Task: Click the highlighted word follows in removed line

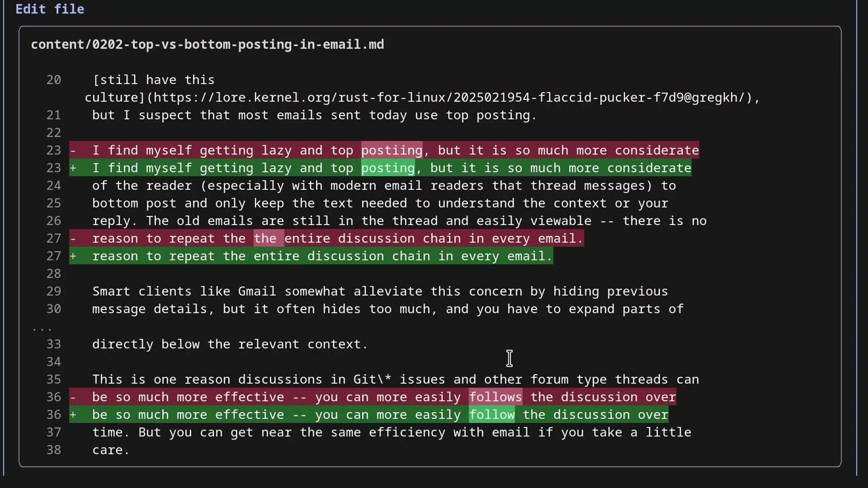Action: click(496, 397)
